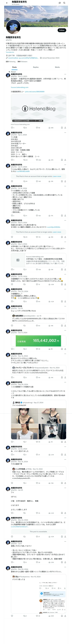Open the search icon in profile header
This screenshot has height=644, width=72.
pos(64,3)
